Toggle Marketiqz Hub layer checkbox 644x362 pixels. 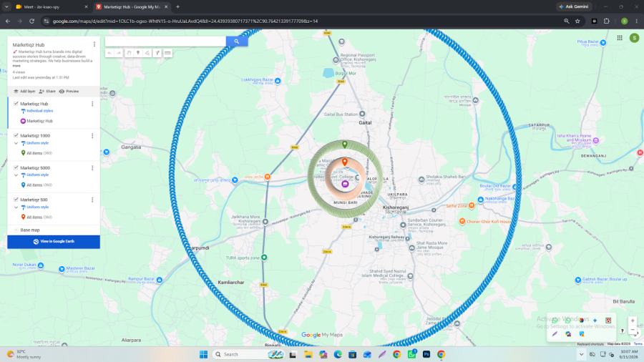coord(16,104)
